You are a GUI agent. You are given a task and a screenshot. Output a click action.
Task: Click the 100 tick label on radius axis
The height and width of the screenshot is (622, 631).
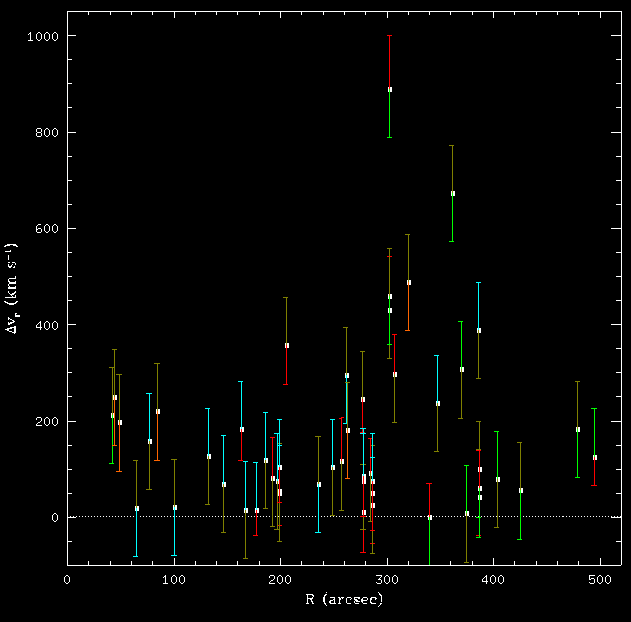[x=174, y=580]
